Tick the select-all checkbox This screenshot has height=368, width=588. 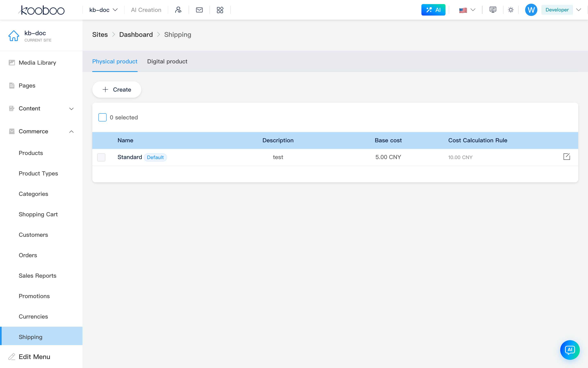(102, 117)
